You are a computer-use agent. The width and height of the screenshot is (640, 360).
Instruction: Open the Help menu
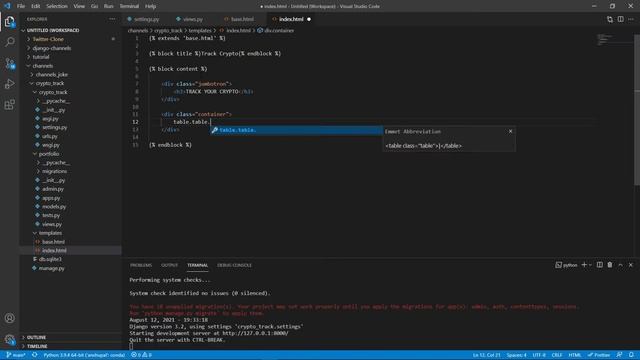click(150, 6)
